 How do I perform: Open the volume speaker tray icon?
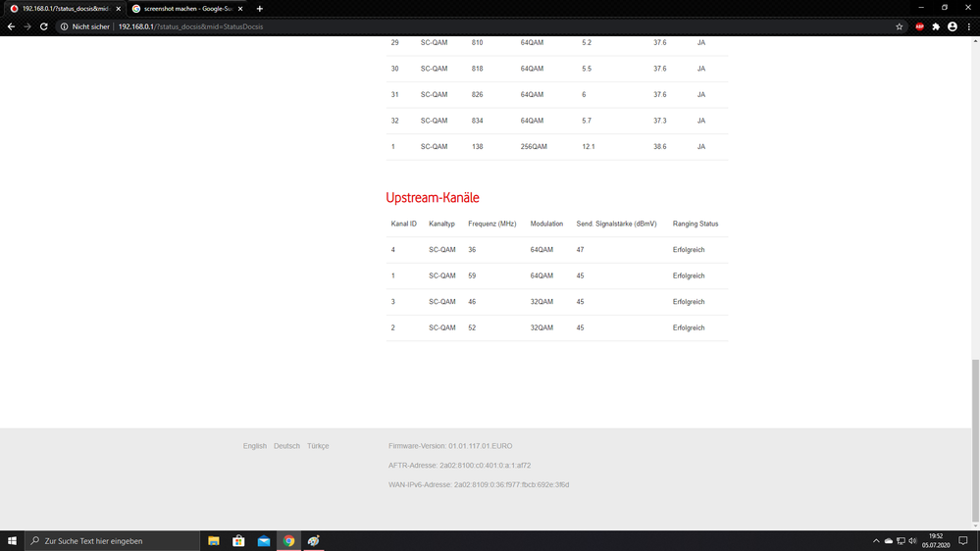tap(912, 541)
